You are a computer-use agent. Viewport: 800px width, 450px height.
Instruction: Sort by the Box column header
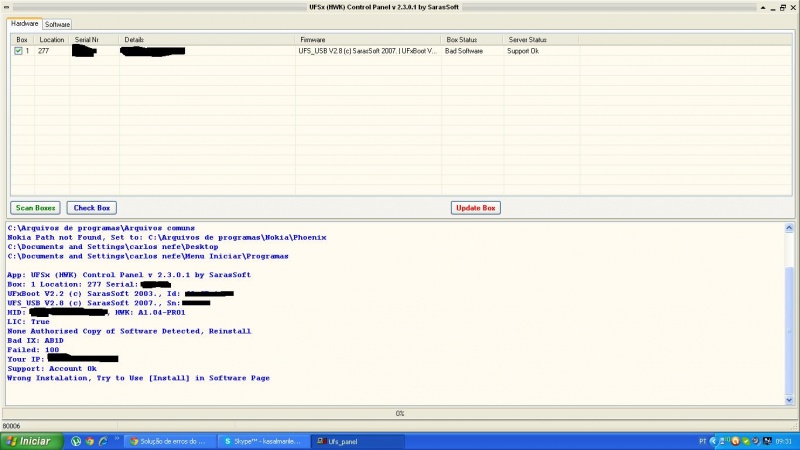click(22, 39)
